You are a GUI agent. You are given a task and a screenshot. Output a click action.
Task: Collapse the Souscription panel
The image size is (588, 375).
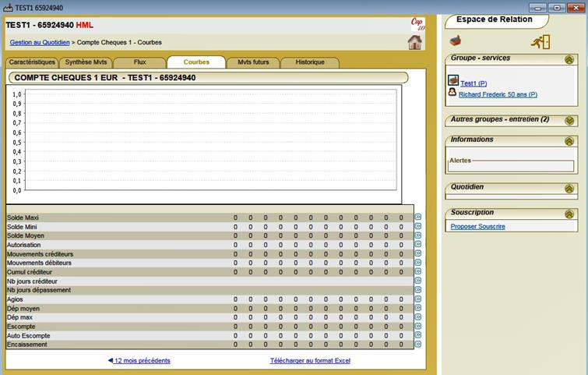point(570,214)
